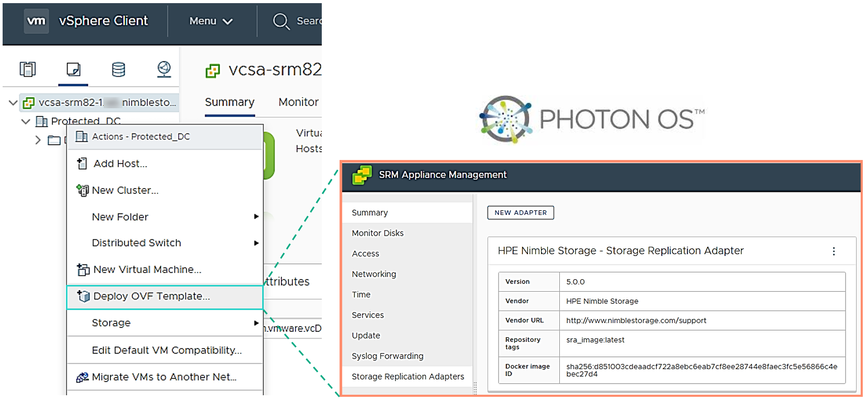Click the SRM Appliance Management logo icon
Screen dimensions: 868x401
(362, 175)
